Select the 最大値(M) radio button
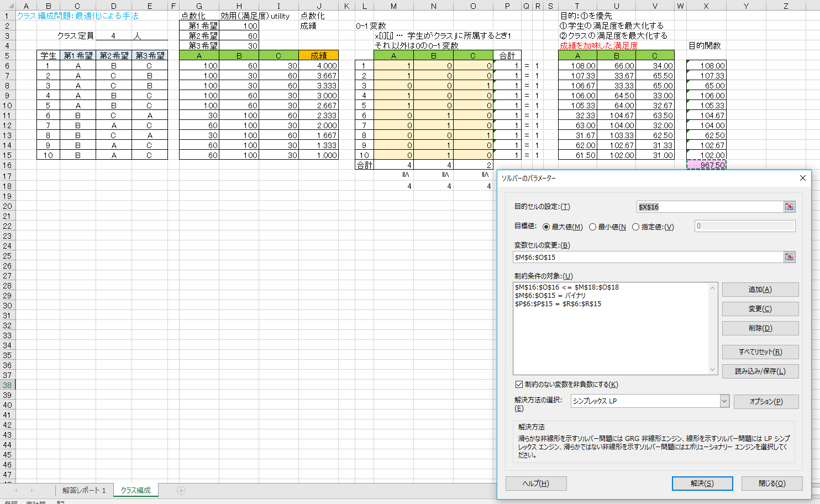Viewport: 820px width, 504px height. (546, 227)
